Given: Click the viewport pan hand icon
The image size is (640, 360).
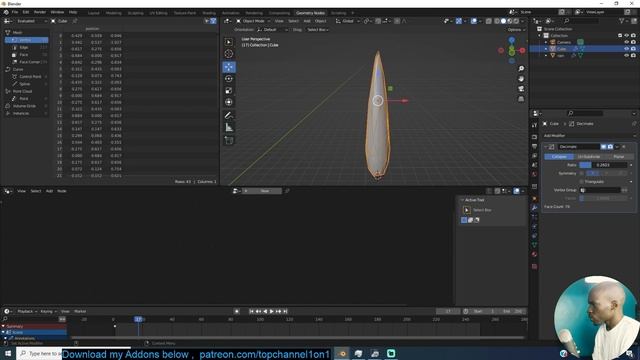Looking at the screenshot, I should [x=521, y=79].
